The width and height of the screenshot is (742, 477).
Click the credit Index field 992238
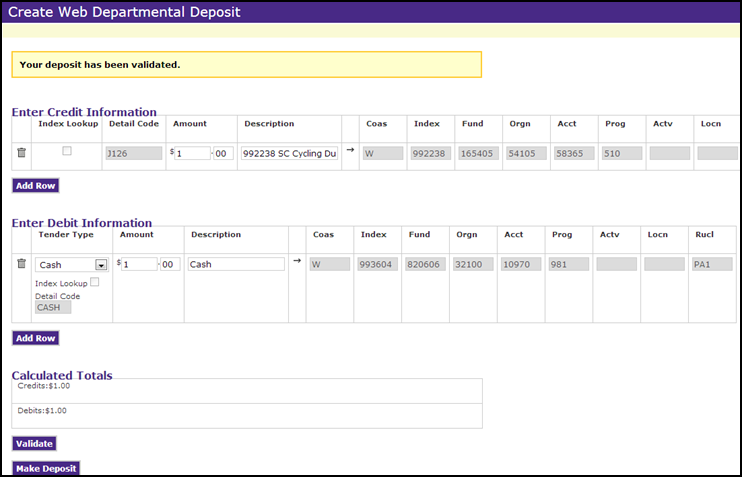tap(430, 154)
